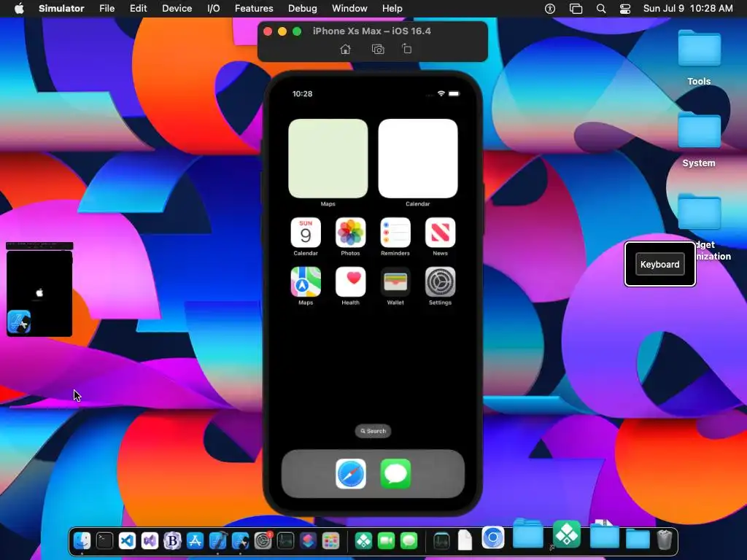Image resolution: width=747 pixels, height=560 pixels.
Task: Open Spotlight search in the menu bar
Action: tap(601, 9)
